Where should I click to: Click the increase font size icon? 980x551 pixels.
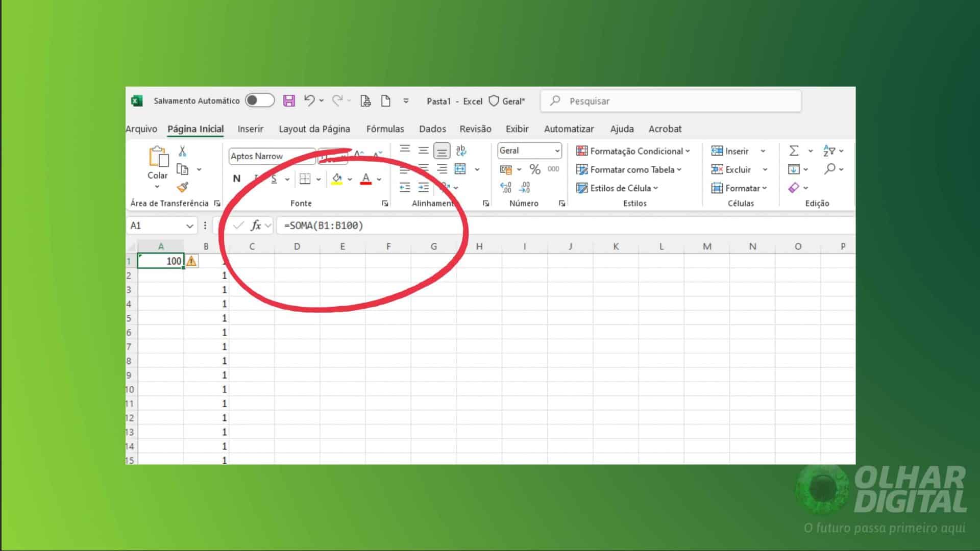358,153
